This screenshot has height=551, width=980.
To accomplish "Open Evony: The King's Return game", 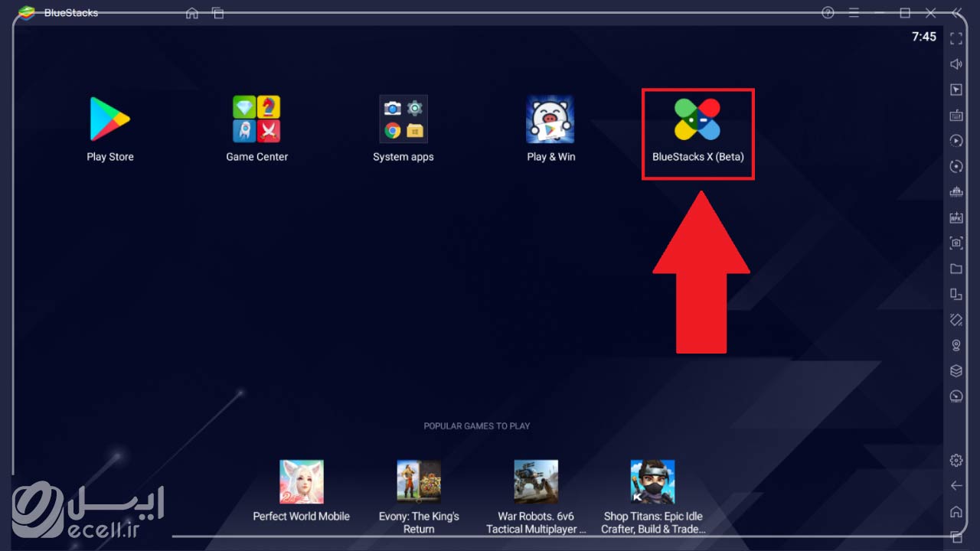I will (x=419, y=482).
